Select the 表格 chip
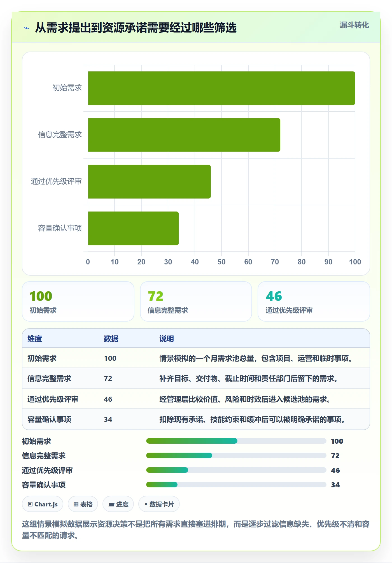The image size is (392, 563). click(83, 504)
